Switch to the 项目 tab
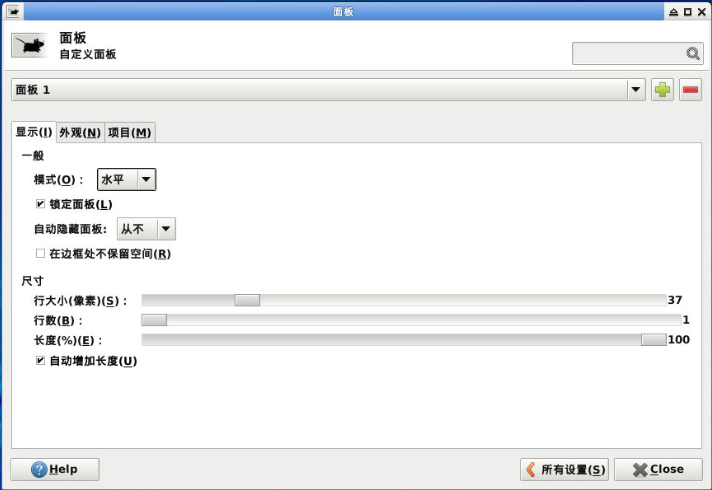The image size is (712, 490). [130, 133]
